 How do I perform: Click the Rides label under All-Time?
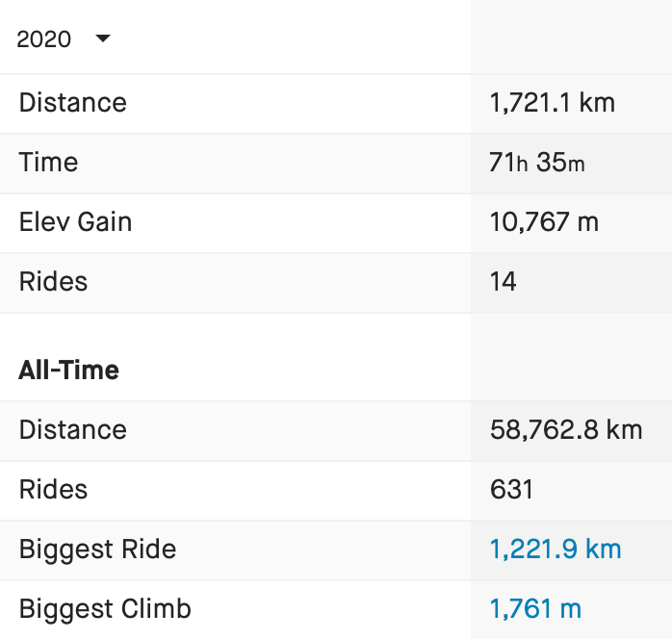click(x=53, y=490)
